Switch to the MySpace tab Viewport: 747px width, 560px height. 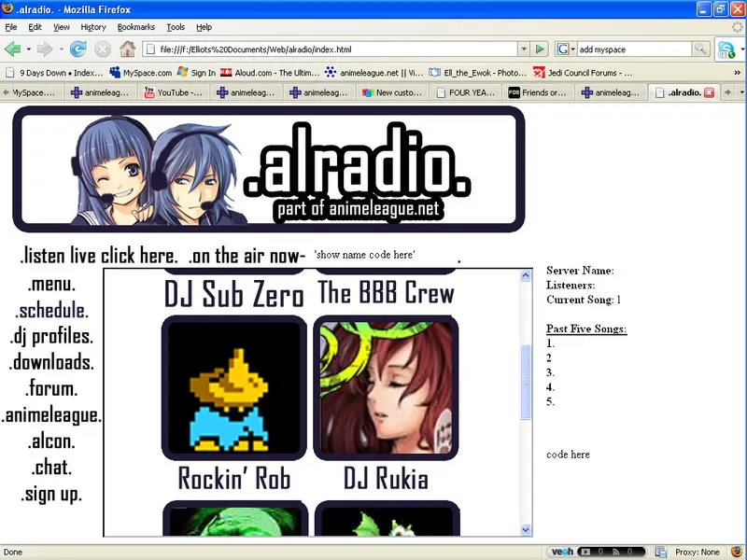[x=33, y=92]
